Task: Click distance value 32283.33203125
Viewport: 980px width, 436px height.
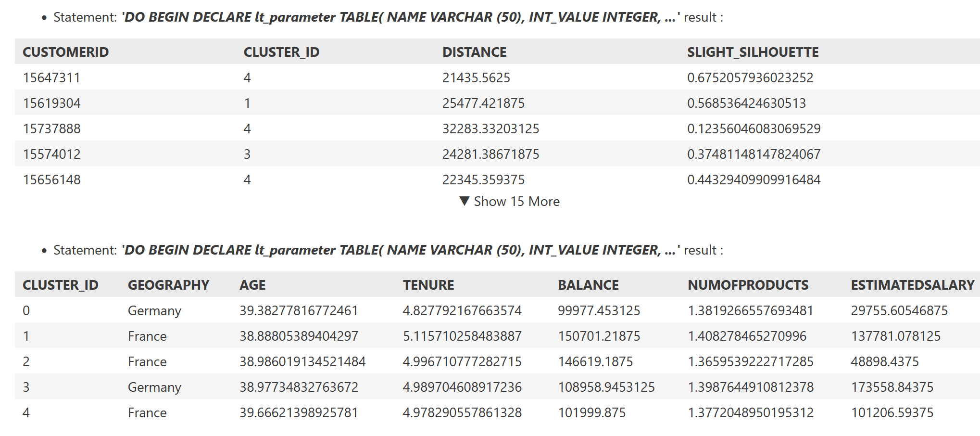Action: click(490, 128)
